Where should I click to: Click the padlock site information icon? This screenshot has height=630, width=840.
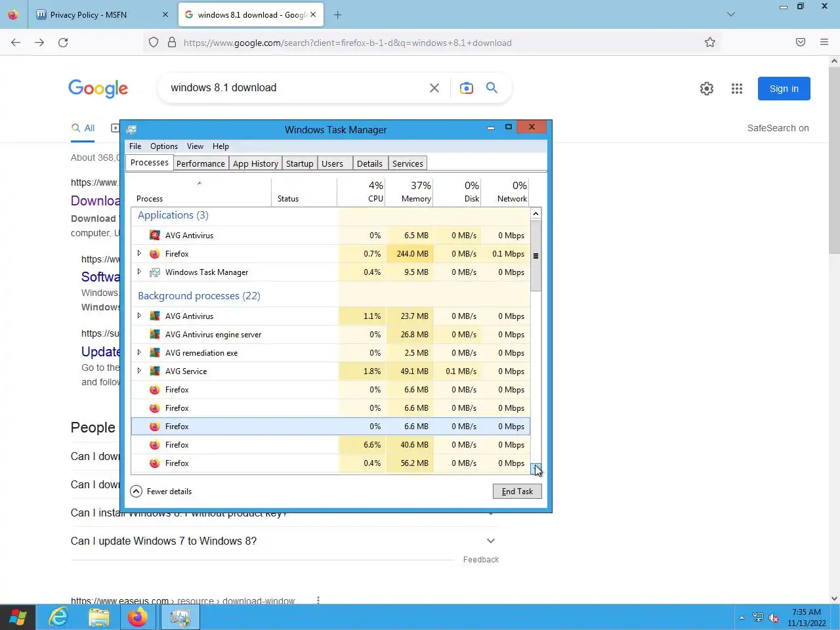[x=172, y=43]
